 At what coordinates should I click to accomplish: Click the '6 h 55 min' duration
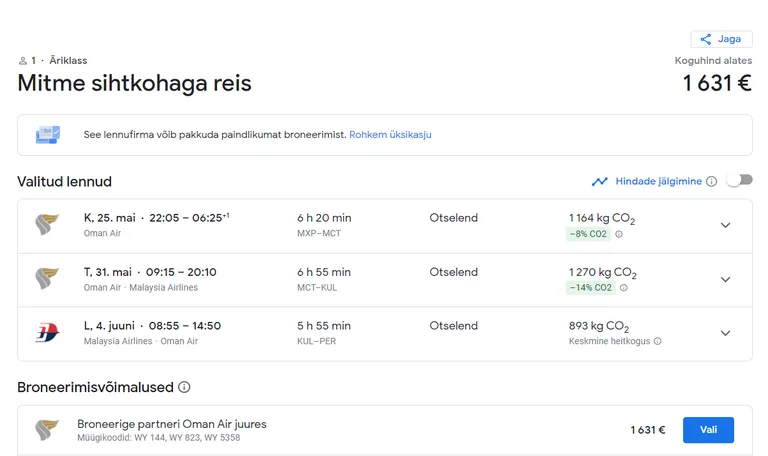click(x=324, y=272)
